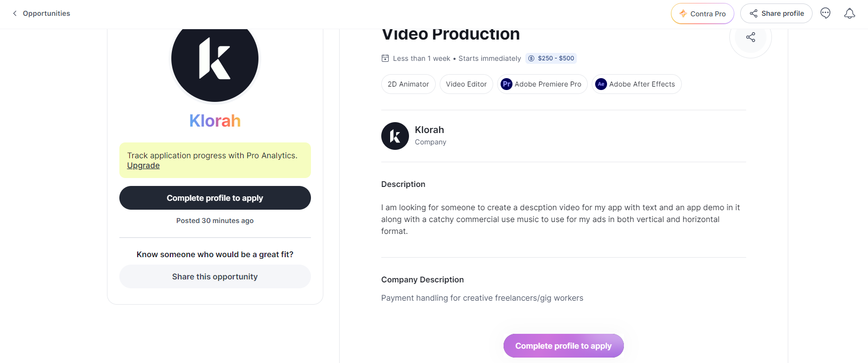Open the Klorah company name link

tap(429, 130)
